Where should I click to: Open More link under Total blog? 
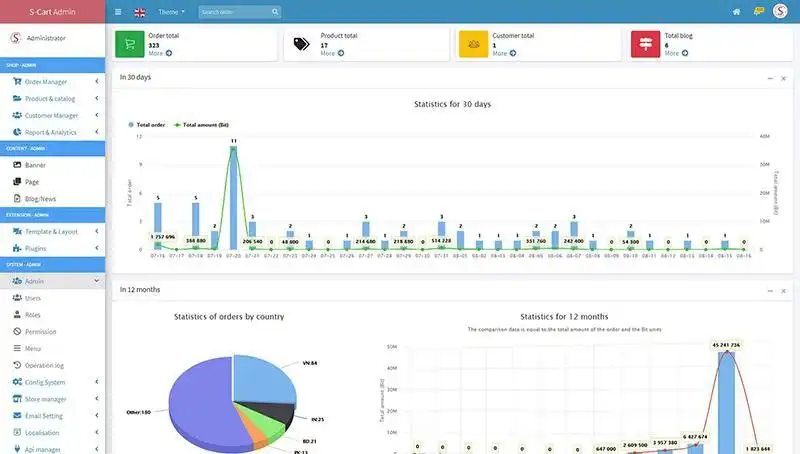click(x=676, y=53)
